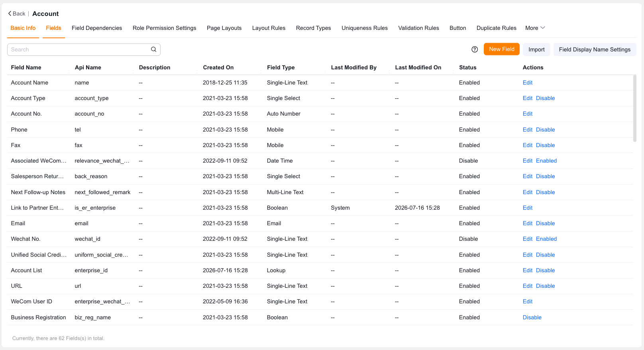
Task: Select the Button tab
Action: (458, 28)
